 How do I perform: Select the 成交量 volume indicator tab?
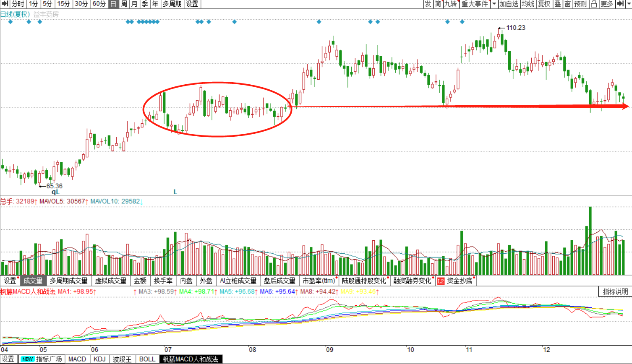point(33,281)
